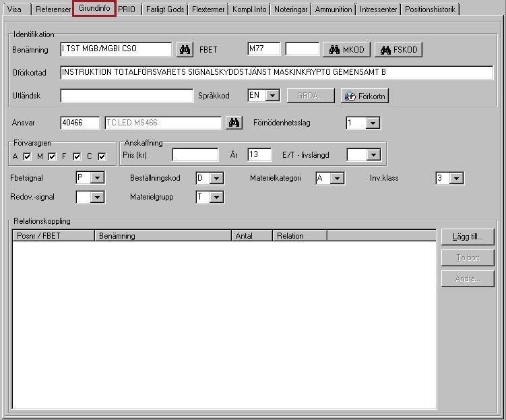
Task: Click the empty field right of M77
Action: point(303,49)
